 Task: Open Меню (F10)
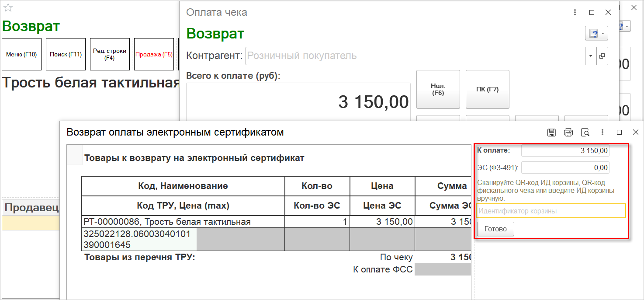pos(21,55)
